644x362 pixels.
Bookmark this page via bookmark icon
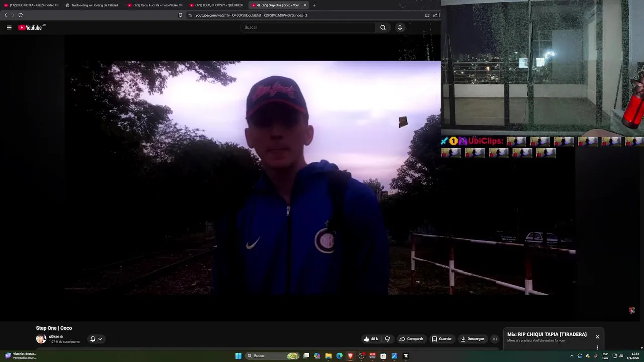coord(180,15)
